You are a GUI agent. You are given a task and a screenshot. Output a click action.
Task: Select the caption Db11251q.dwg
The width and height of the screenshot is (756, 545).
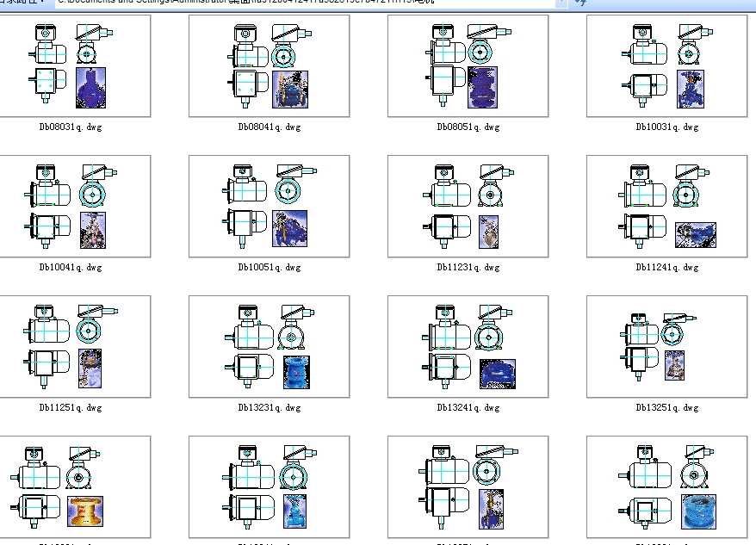71,407
